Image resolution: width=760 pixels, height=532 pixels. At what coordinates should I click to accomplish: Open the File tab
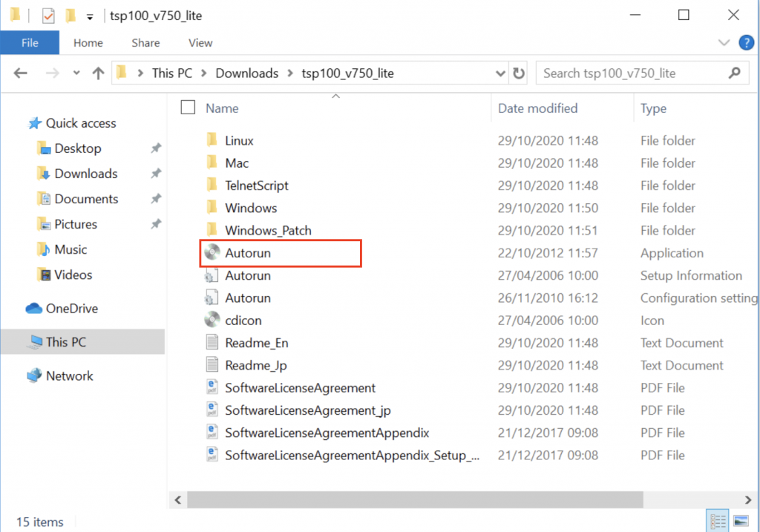[30, 42]
